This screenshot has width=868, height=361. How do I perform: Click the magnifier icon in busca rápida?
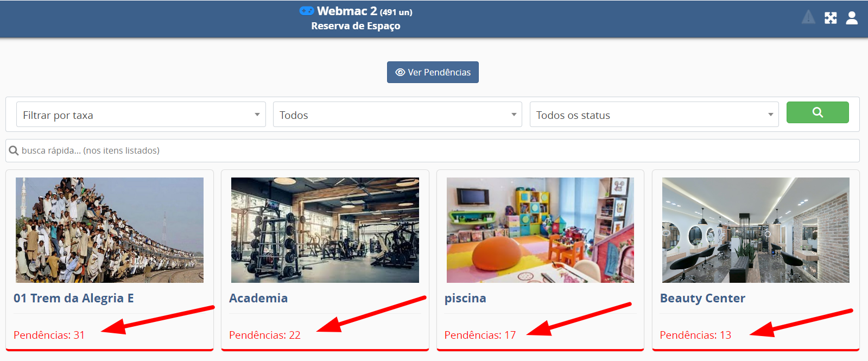point(14,151)
